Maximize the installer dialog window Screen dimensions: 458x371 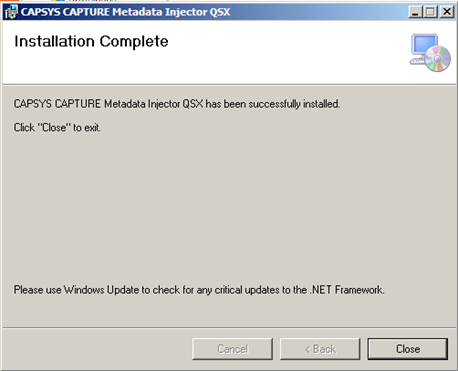pyautogui.click(x=431, y=12)
